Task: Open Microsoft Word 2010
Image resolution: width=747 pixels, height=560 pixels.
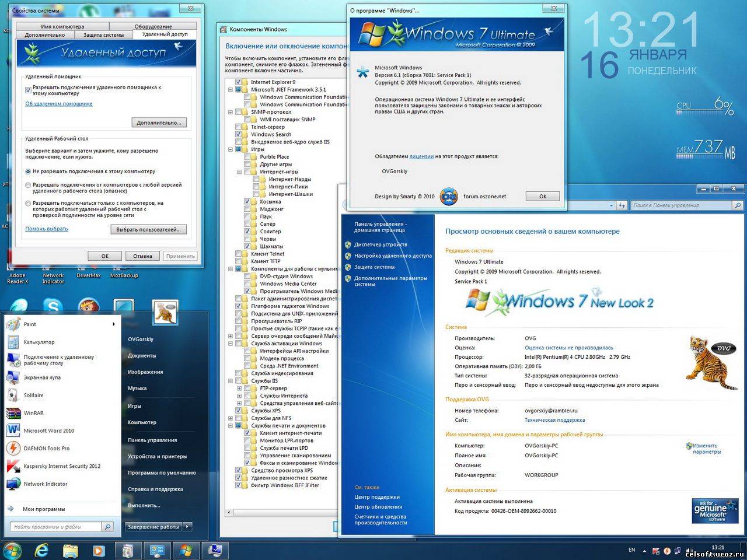Action: (48, 431)
